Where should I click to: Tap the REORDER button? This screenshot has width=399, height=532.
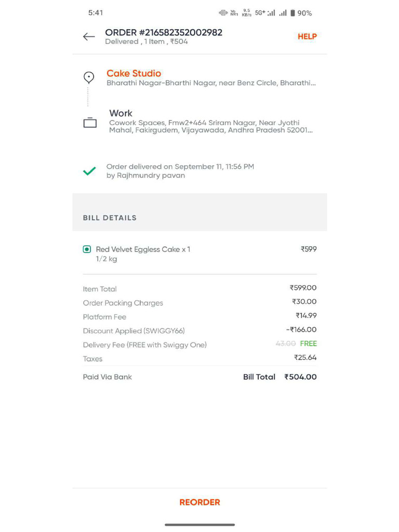[x=200, y=502]
